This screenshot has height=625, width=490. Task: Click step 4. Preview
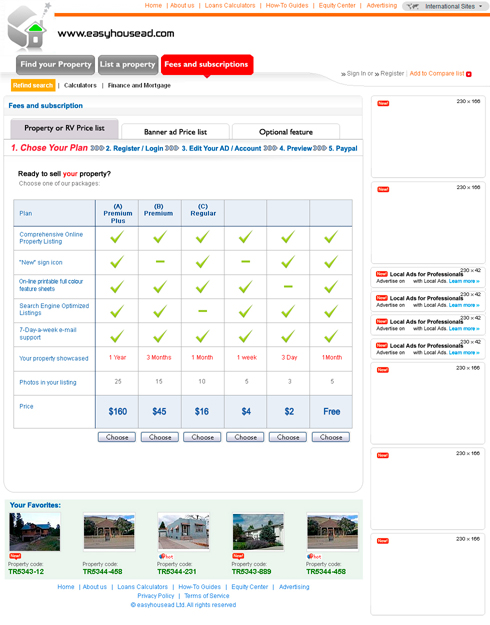point(295,148)
